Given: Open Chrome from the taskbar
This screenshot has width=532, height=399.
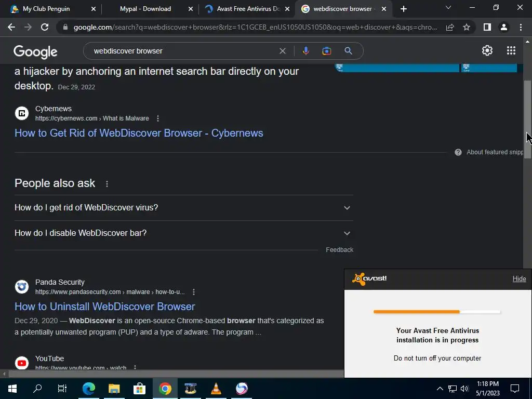Looking at the screenshot, I should point(165,389).
